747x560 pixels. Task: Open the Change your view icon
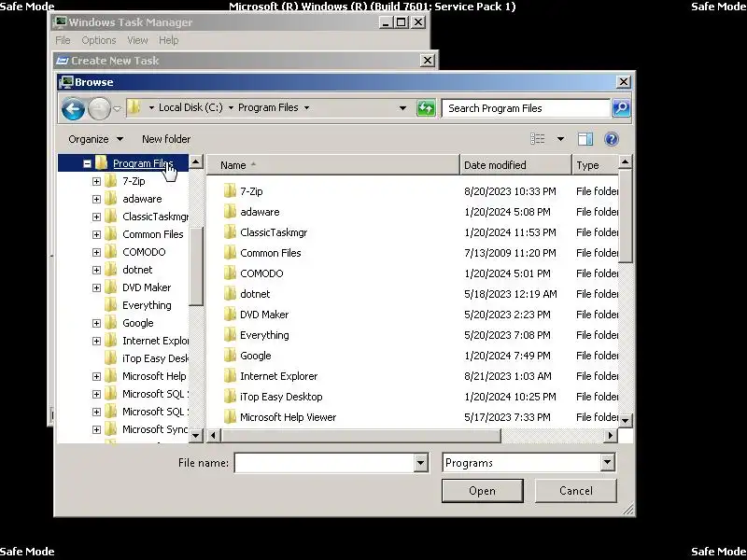[x=538, y=139]
